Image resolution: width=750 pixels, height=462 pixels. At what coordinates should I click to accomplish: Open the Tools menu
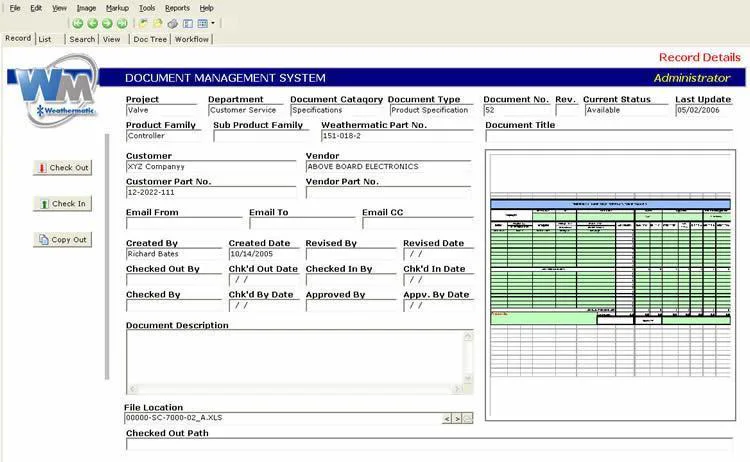tap(147, 8)
